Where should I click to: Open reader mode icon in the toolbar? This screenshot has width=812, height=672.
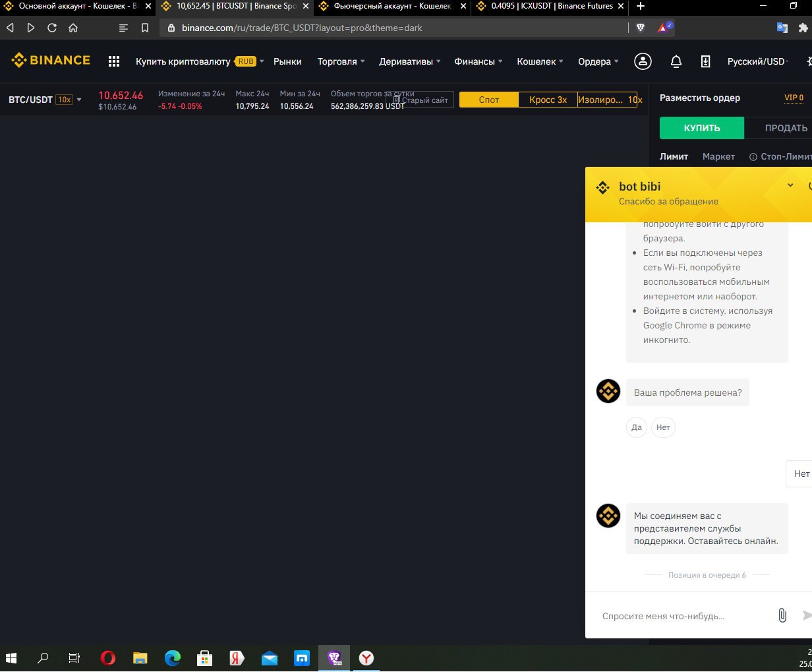click(x=123, y=28)
